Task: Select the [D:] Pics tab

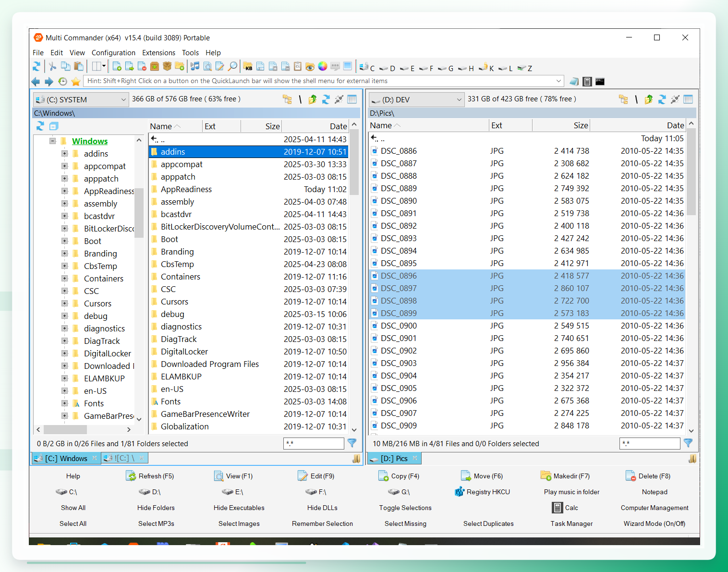Action: (394, 458)
